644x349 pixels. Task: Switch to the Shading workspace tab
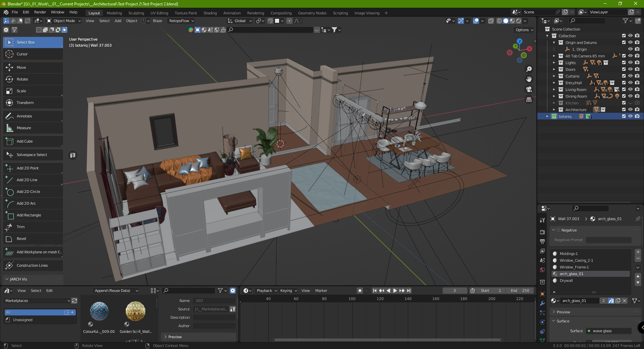210,13
